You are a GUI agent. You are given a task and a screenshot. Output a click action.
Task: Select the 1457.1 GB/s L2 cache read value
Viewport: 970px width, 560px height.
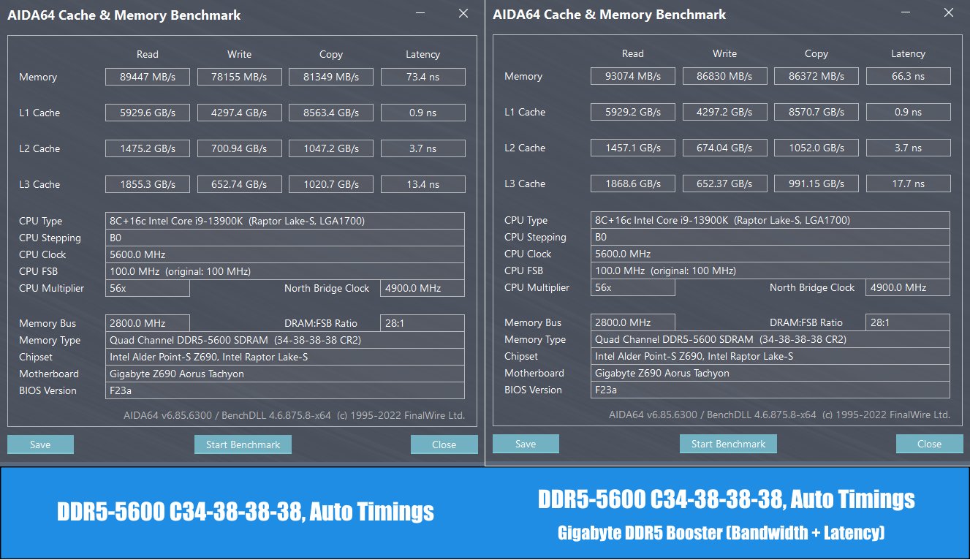[633, 148]
